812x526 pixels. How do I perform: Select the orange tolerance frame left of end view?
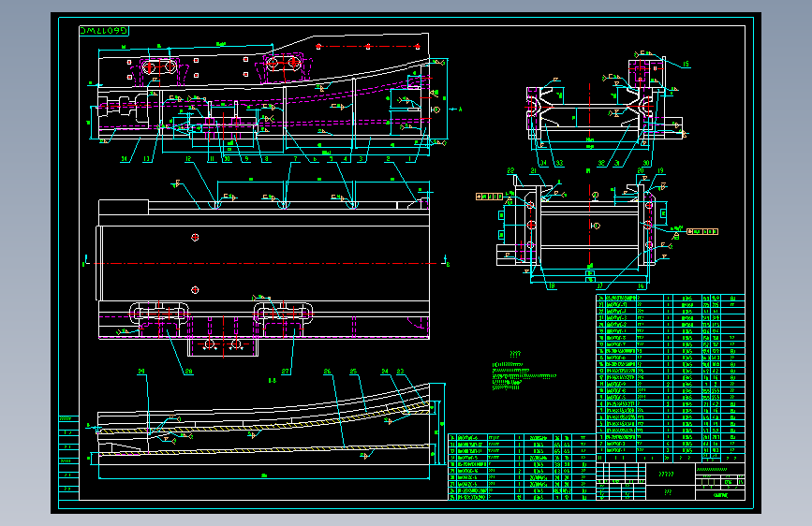(x=490, y=197)
